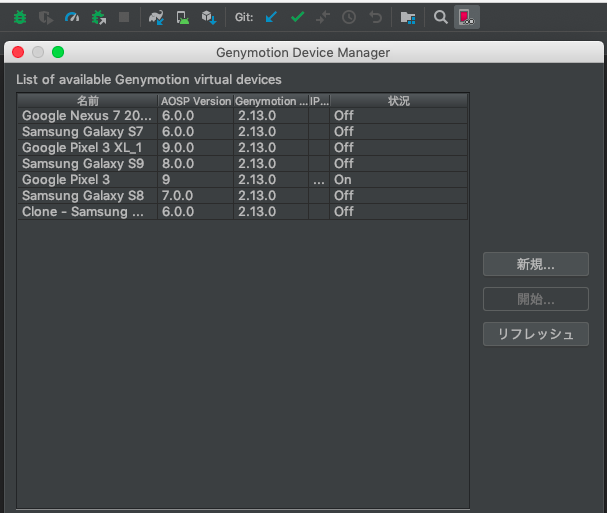Click Genymotion 2.13.0 cell for Galaxy S7
This screenshot has height=513, width=607.
pos(271,132)
